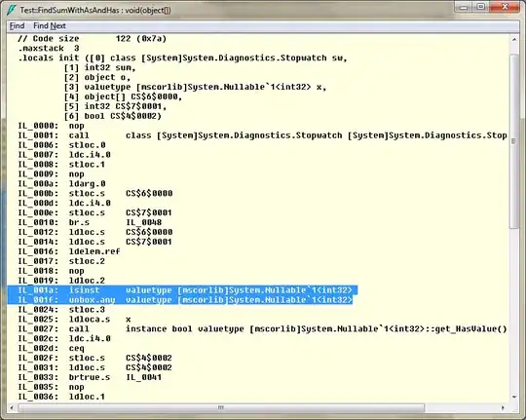Maximize the IL disassembly window
Viewport: 526px width, 420px height.
(x=481, y=7)
